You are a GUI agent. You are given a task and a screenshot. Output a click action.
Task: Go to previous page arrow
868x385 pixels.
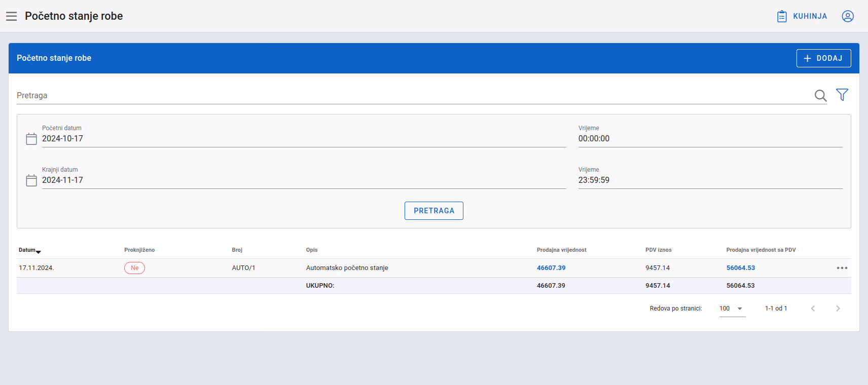tap(813, 309)
